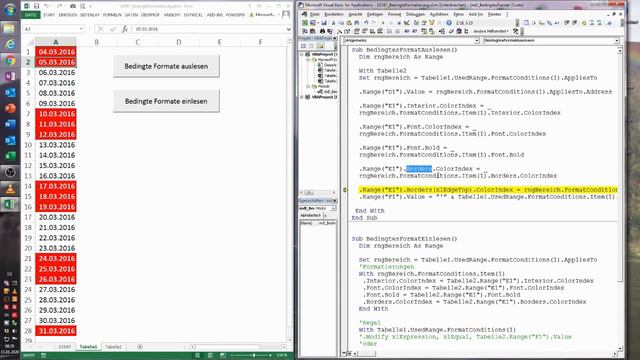Open the properties object dropdown

coord(333,208)
